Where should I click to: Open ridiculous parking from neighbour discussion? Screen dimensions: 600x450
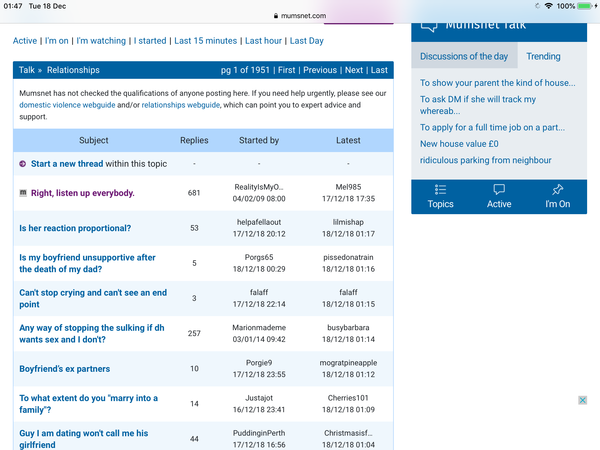(x=486, y=160)
